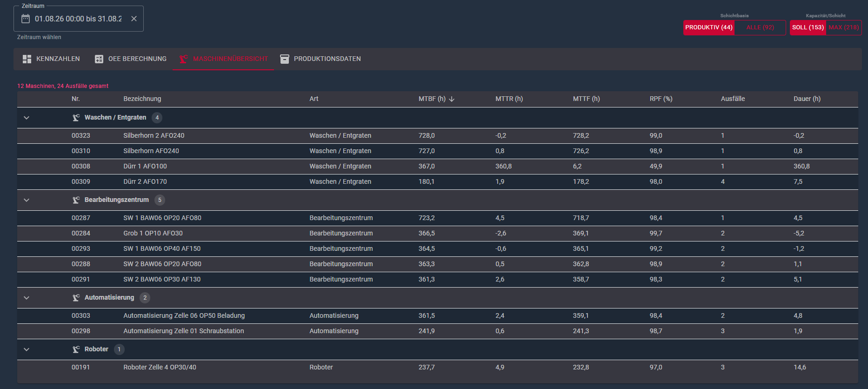The width and height of the screenshot is (868, 389).
Task: Click the Maschinenübersicht robot arm icon
Action: click(x=184, y=59)
